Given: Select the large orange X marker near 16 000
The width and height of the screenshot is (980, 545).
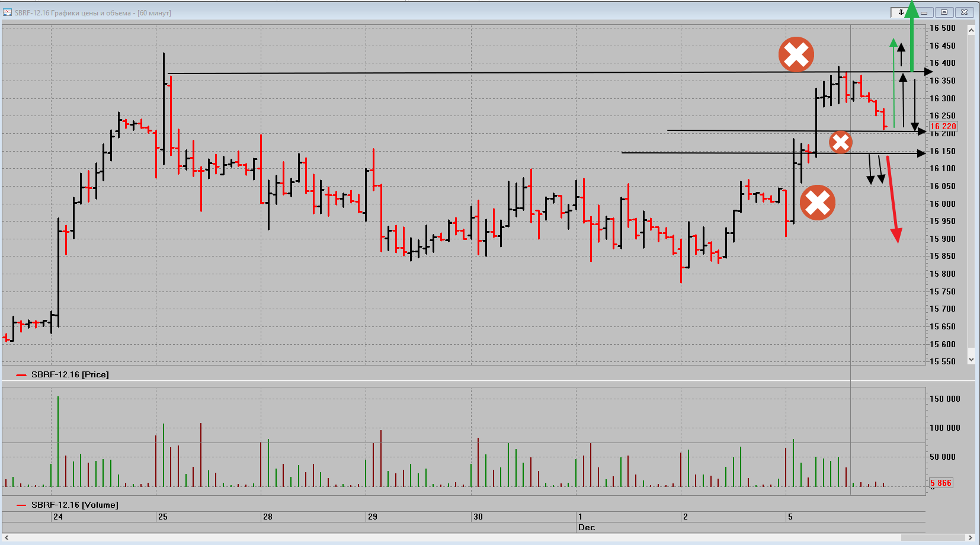Looking at the screenshot, I should coord(817,203).
